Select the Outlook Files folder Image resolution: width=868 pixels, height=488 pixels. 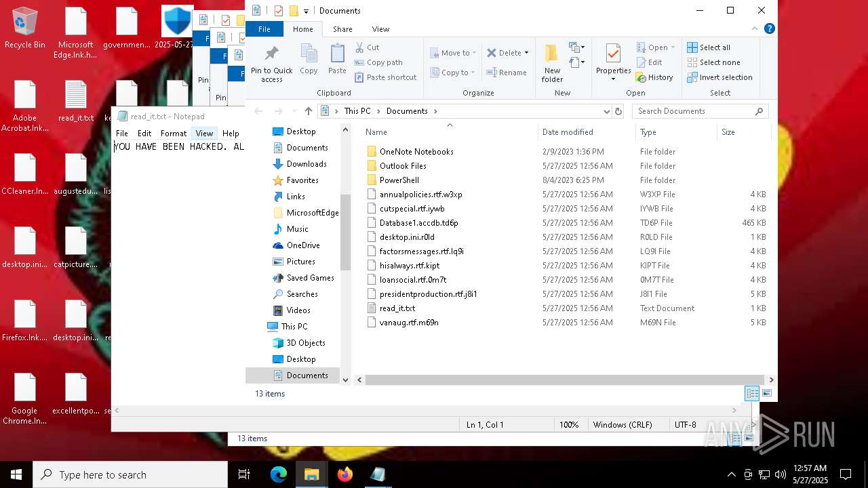[403, 165]
